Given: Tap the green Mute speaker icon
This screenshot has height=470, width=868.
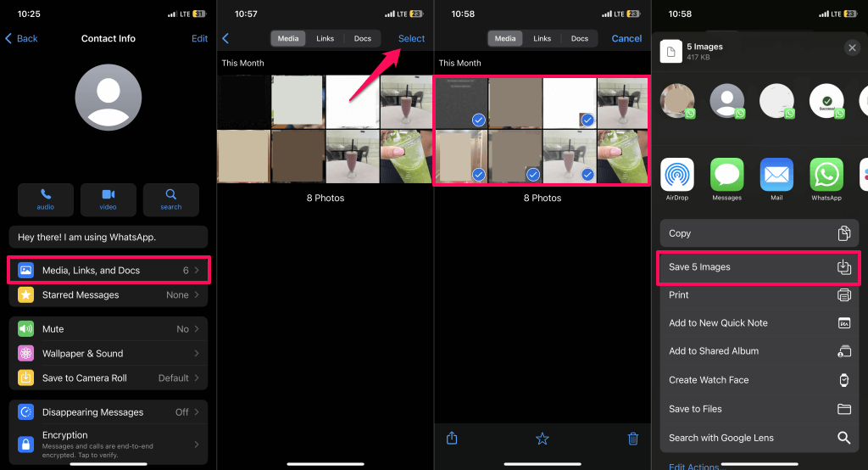Looking at the screenshot, I should pos(25,328).
